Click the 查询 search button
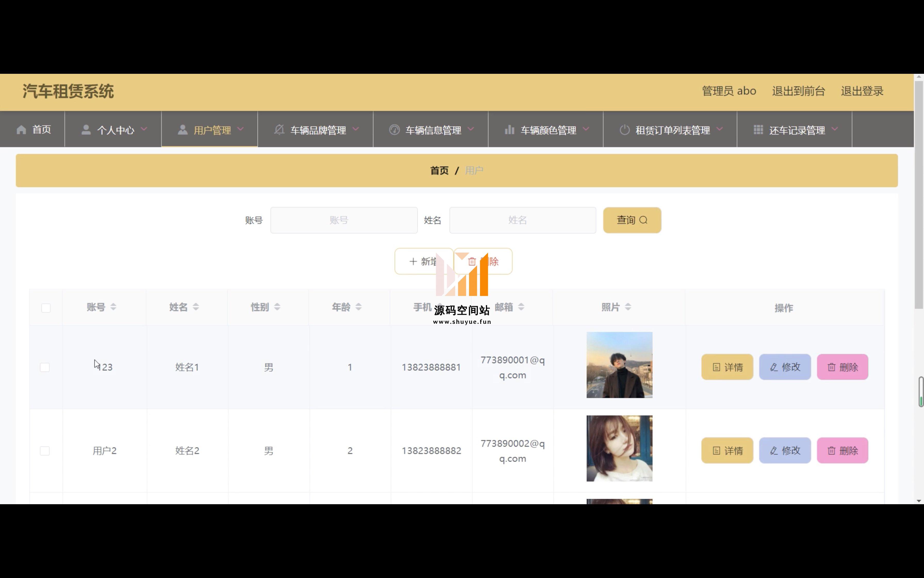924x578 pixels. [x=632, y=220]
